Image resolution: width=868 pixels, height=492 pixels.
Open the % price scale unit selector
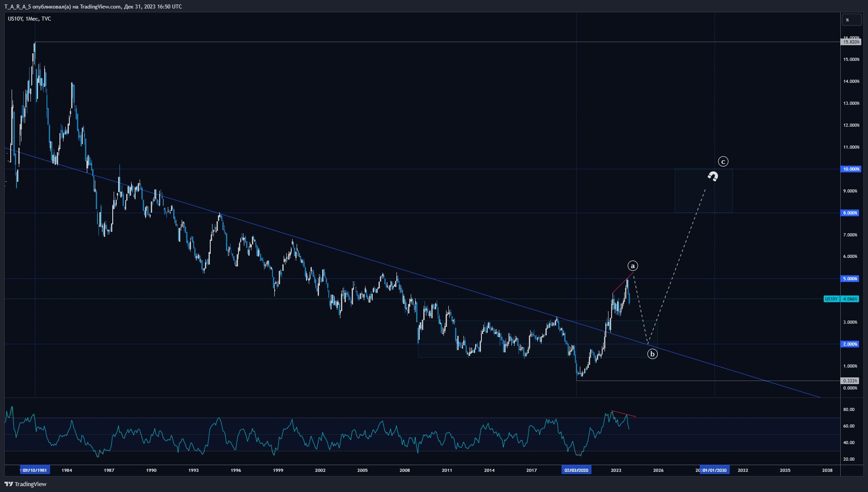click(851, 20)
